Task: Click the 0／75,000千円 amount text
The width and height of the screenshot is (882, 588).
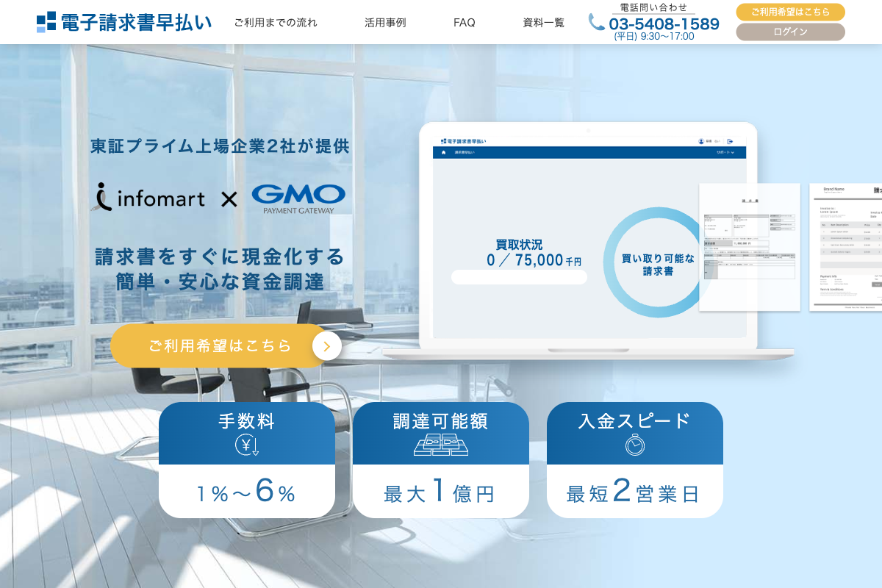Action: click(x=534, y=260)
